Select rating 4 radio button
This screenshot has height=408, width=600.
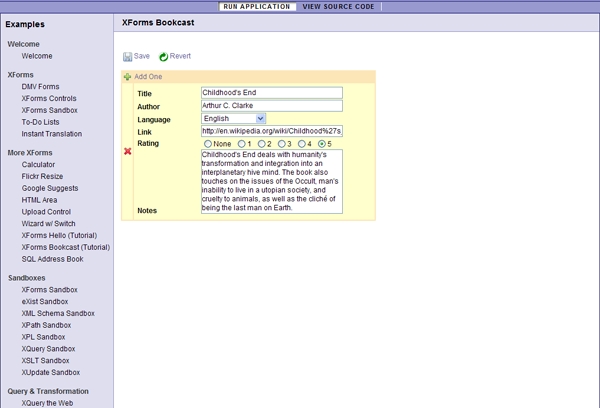[302, 144]
